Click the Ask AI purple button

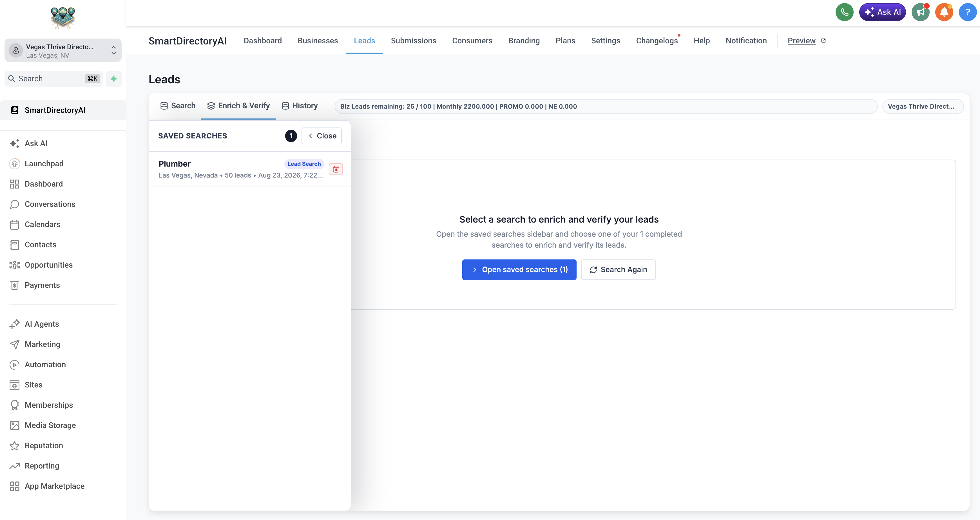pos(882,12)
